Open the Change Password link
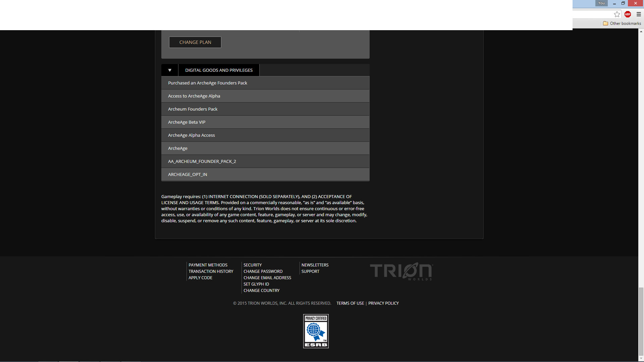This screenshot has width=644, height=362. [x=263, y=271]
